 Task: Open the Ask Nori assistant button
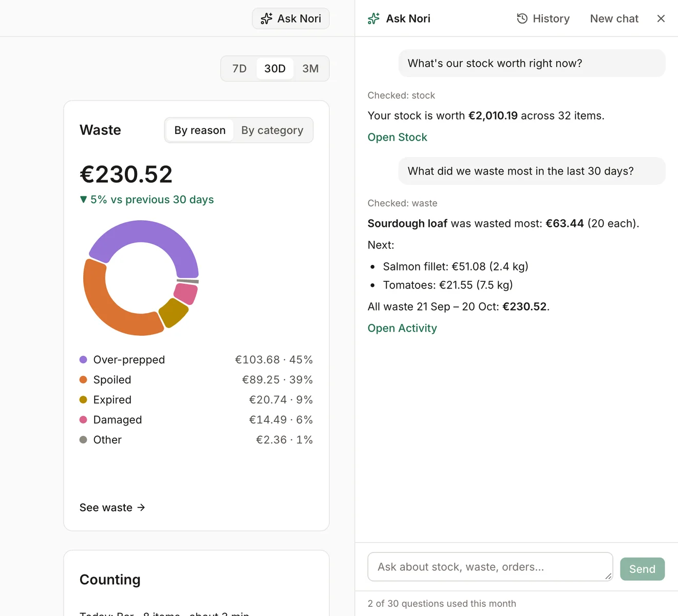[291, 18]
